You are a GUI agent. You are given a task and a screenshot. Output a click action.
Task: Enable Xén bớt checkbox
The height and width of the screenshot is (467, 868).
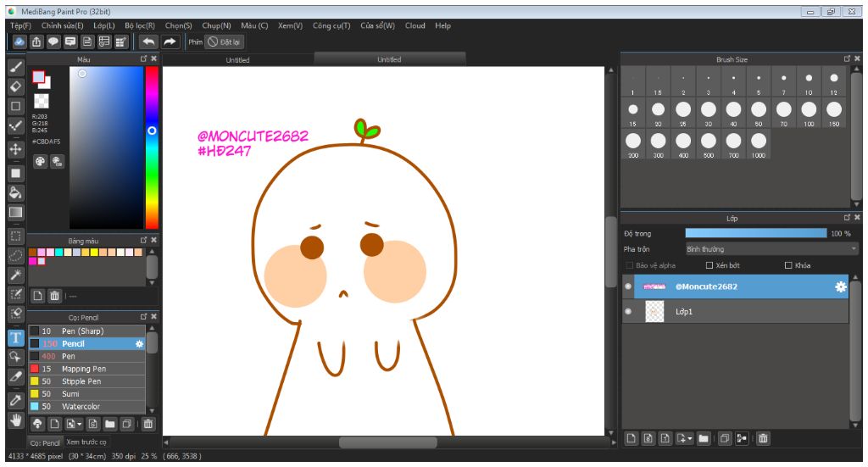coord(709,265)
